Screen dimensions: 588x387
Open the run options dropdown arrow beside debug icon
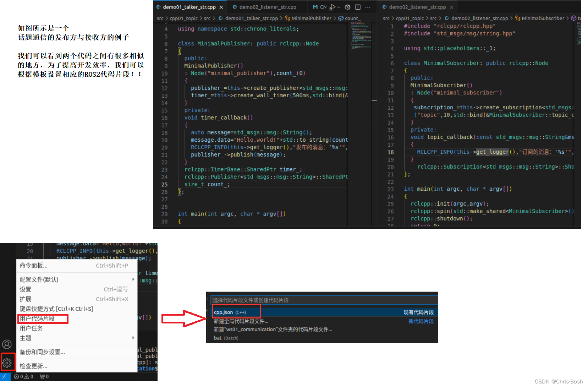339,7
